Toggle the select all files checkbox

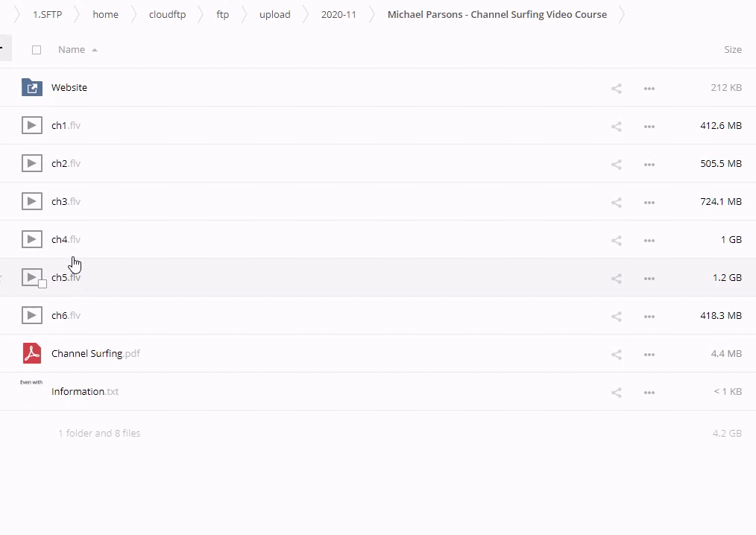coord(37,50)
